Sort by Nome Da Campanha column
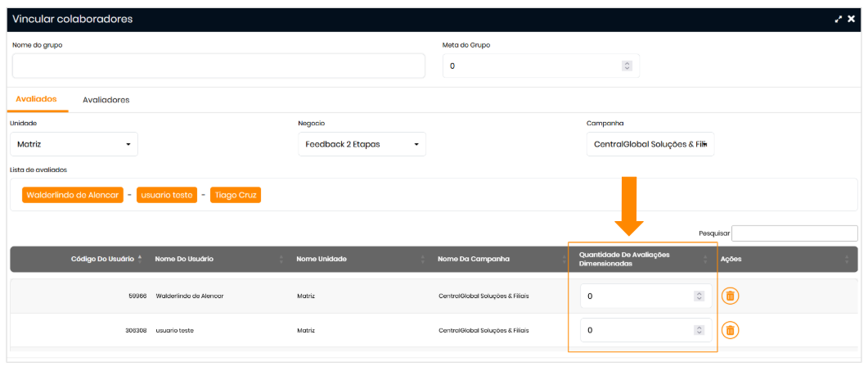868x371 pixels. click(474, 259)
